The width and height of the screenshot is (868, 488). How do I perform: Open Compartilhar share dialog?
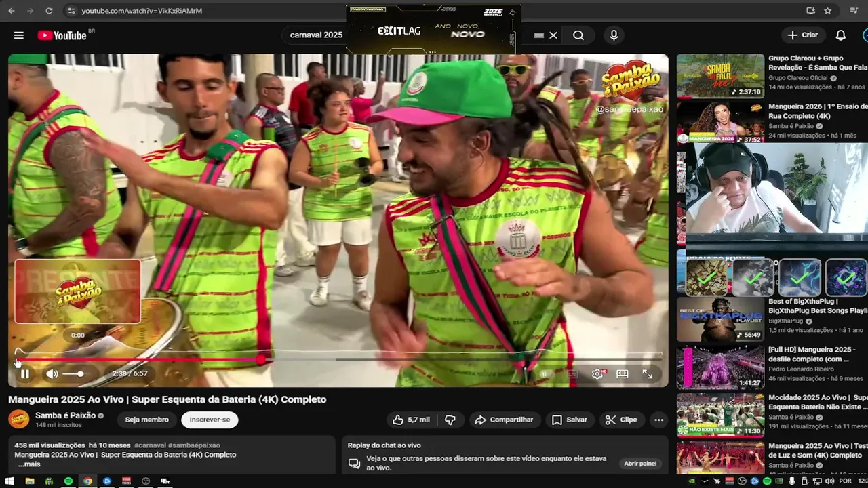click(505, 420)
